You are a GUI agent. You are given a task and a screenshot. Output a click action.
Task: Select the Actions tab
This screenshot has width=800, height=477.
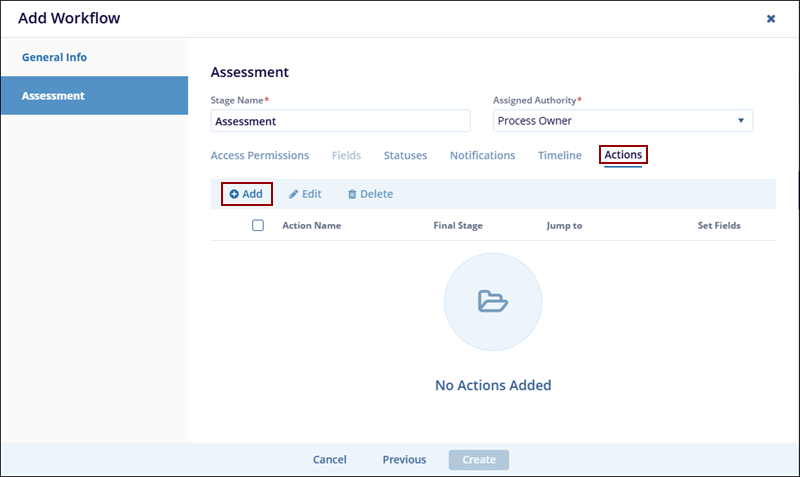coord(623,155)
